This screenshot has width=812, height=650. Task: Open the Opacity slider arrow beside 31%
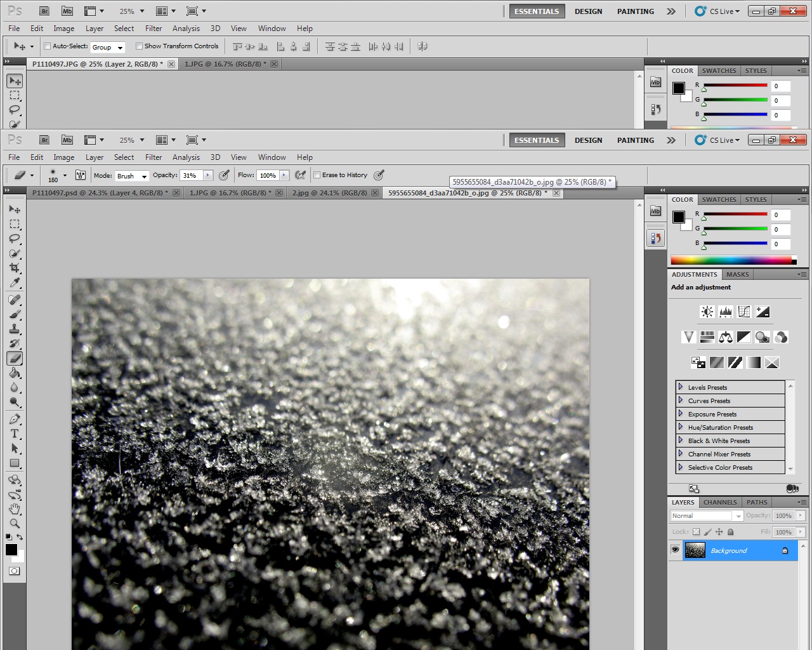(x=207, y=175)
